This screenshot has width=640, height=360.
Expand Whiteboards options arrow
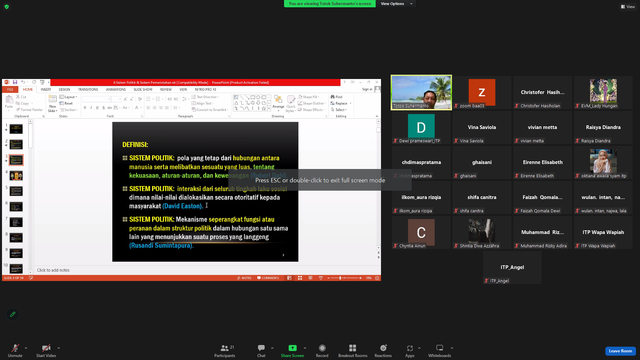click(452, 348)
